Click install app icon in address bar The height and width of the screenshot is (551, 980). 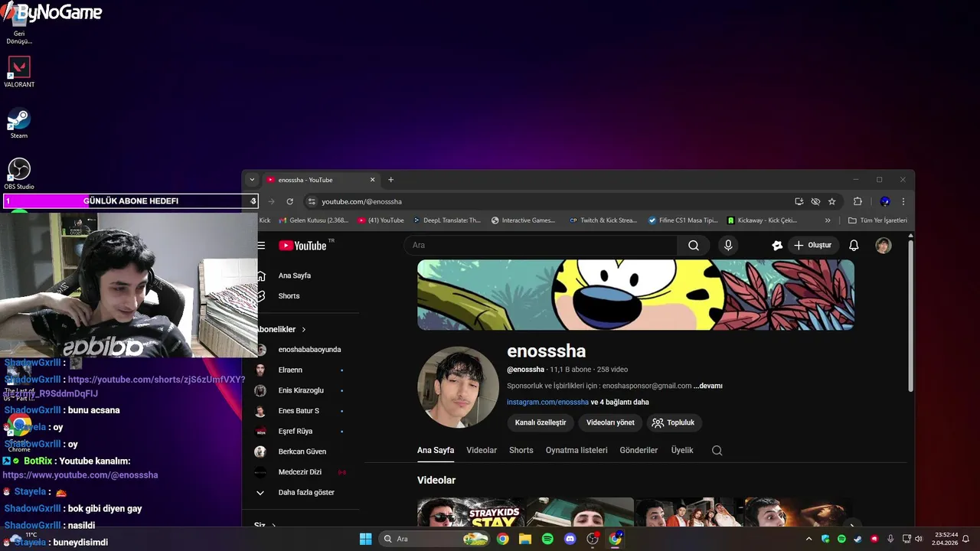799,201
